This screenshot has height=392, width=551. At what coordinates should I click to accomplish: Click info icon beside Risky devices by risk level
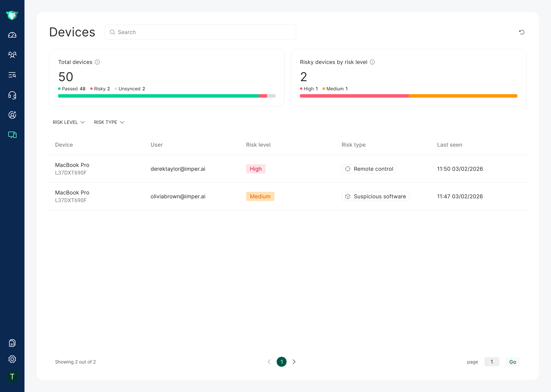pyautogui.click(x=372, y=62)
